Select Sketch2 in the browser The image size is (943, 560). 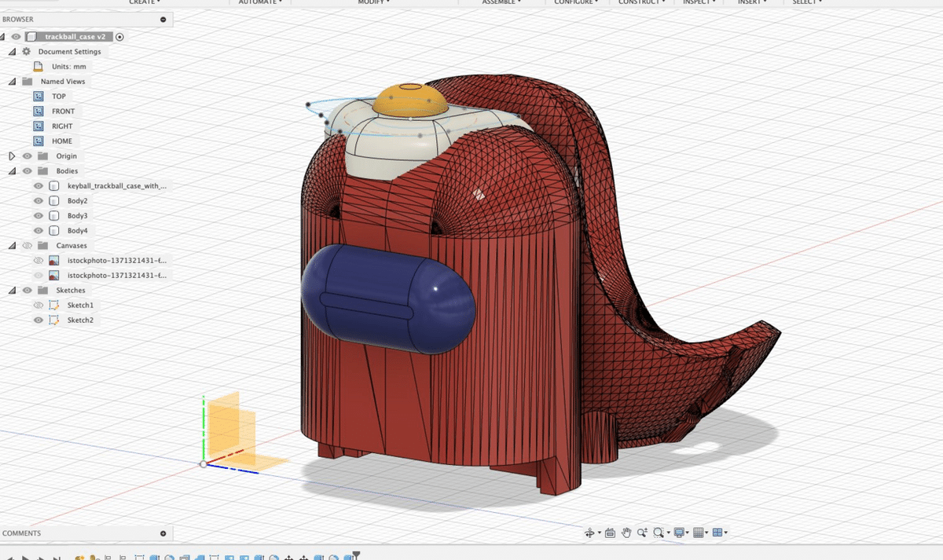80,320
